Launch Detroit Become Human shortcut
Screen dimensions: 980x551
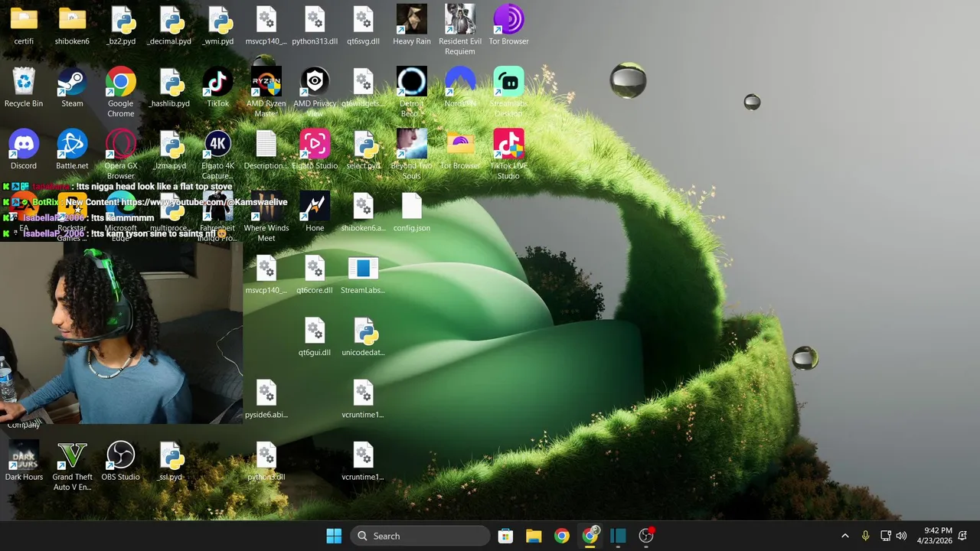[x=412, y=93]
